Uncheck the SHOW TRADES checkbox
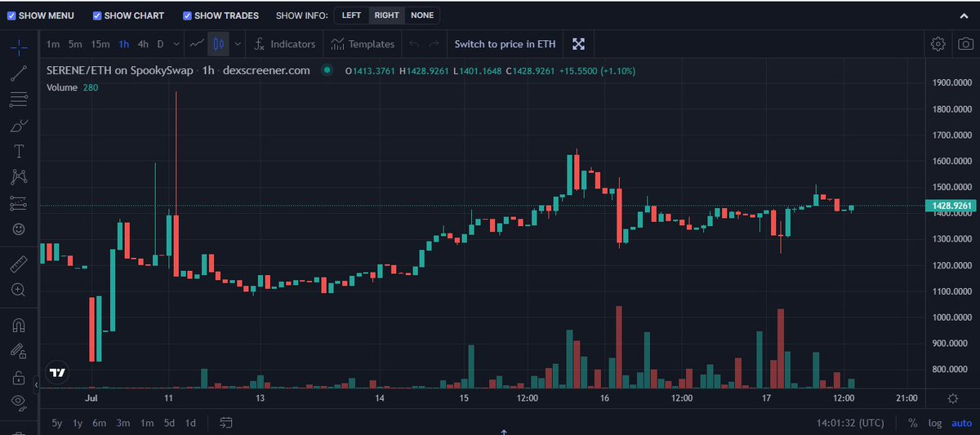This screenshot has width=980, height=435. [x=188, y=16]
